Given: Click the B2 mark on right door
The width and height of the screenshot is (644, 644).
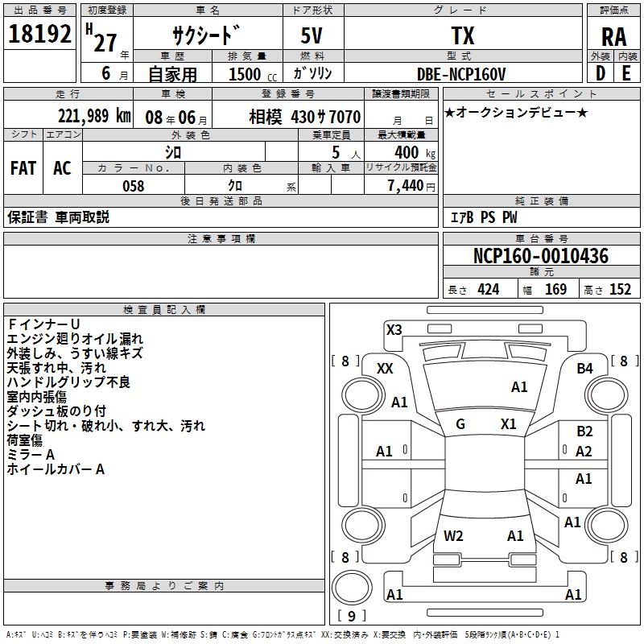Looking at the screenshot, I should pos(584,431).
